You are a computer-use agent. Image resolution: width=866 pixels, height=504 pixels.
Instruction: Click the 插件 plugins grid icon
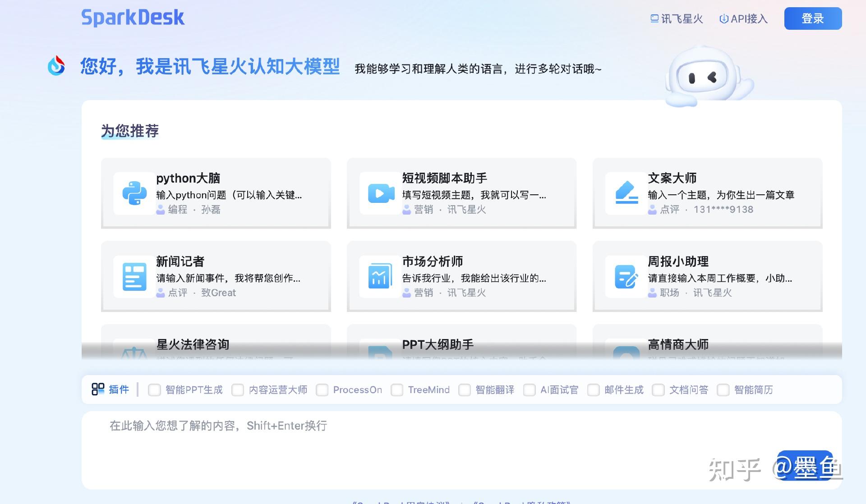pyautogui.click(x=98, y=389)
